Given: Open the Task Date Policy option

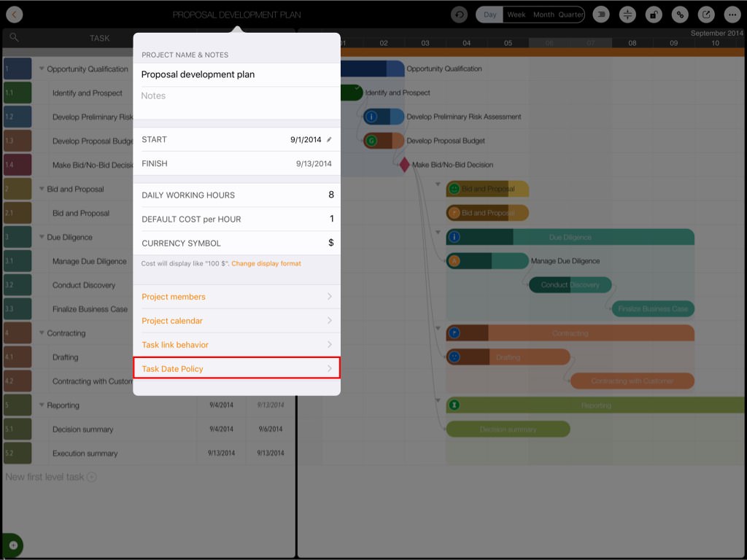Looking at the screenshot, I should pos(236,368).
